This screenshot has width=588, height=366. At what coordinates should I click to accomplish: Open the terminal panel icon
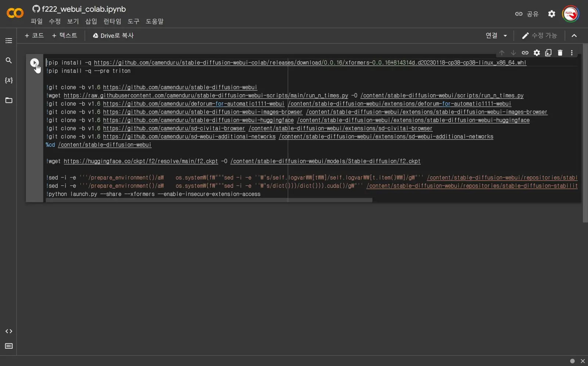pyautogui.click(x=9, y=346)
